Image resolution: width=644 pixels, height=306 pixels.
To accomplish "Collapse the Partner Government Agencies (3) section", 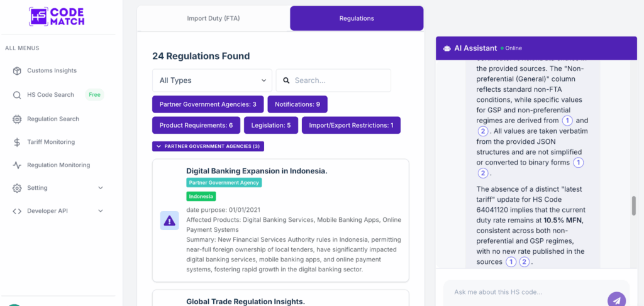I will tap(208, 146).
